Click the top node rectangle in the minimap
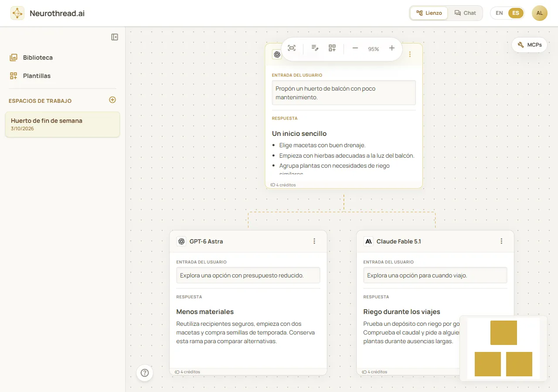The width and height of the screenshot is (558, 392). tap(504, 333)
